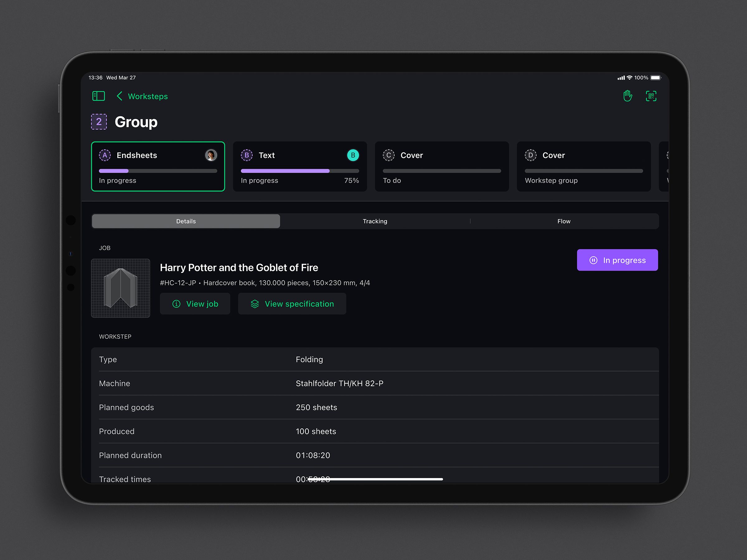
Task: Click the teal B assignee badge
Action: pos(353,155)
